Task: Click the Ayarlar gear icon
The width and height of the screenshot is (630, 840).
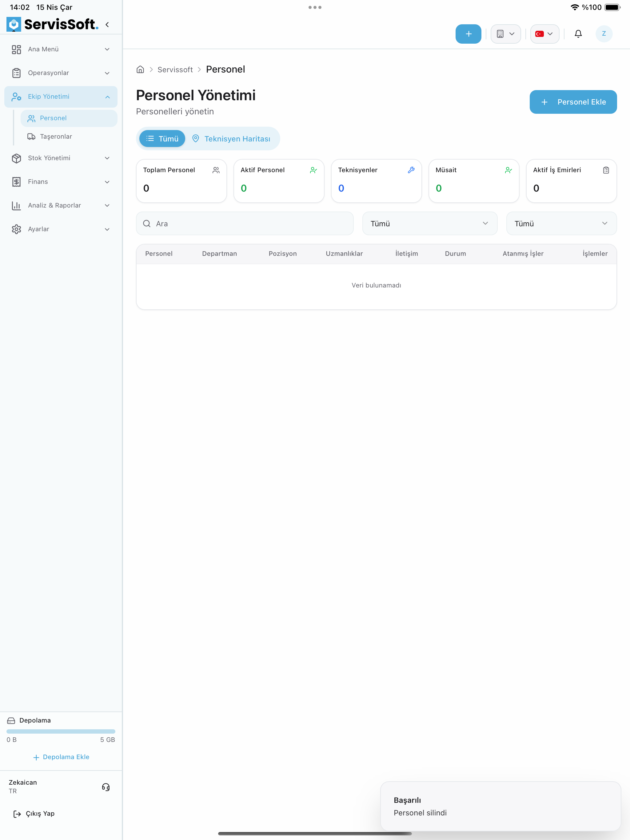Action: 16,229
